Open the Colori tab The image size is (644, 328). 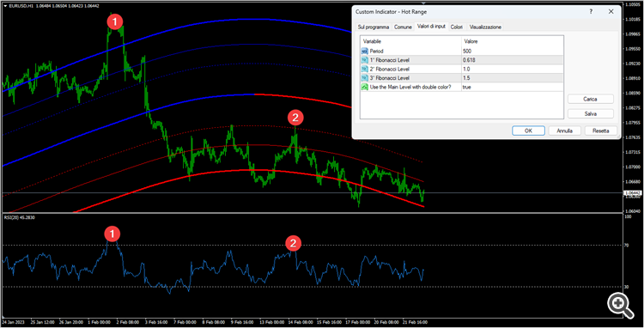click(x=456, y=27)
